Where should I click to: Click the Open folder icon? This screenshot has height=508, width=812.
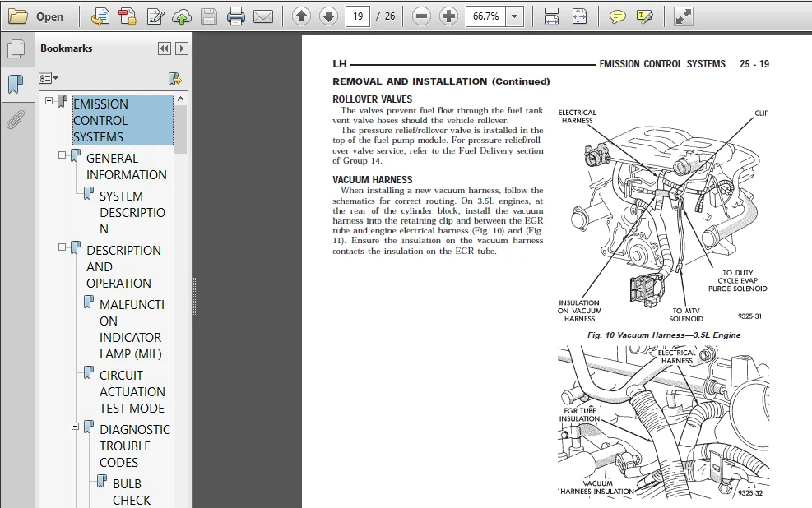[x=17, y=16]
